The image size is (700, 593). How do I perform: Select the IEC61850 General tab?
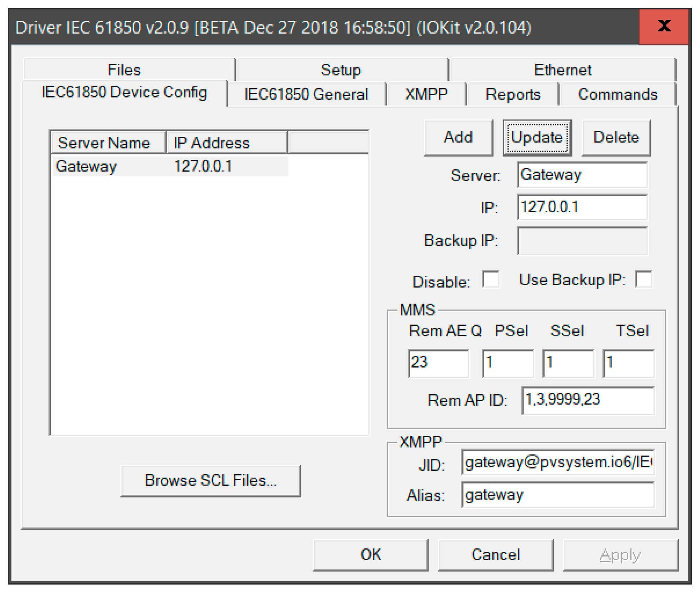[x=306, y=94]
